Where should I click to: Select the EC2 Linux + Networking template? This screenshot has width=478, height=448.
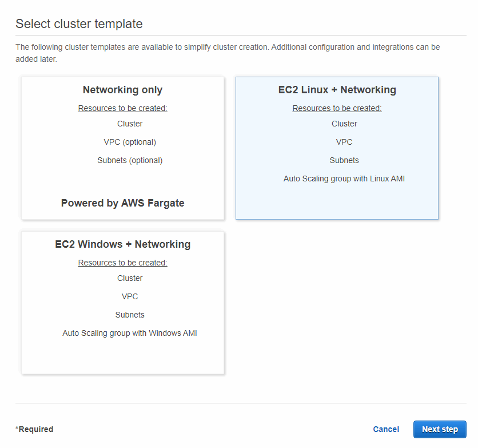point(337,148)
